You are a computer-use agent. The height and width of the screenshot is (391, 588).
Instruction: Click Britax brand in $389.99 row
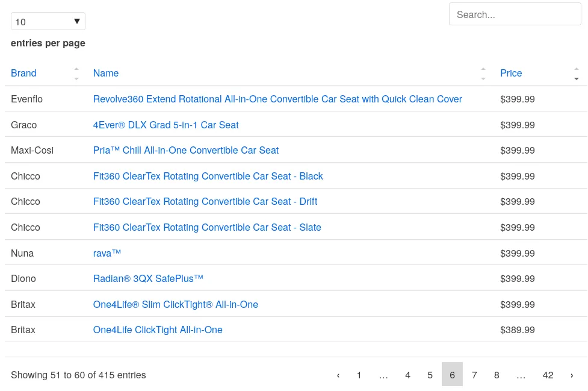(23, 330)
